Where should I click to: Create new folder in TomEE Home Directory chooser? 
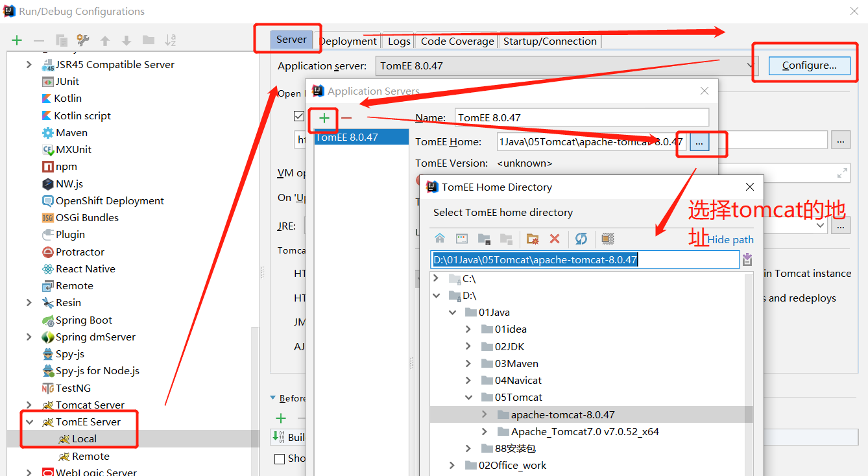533,239
